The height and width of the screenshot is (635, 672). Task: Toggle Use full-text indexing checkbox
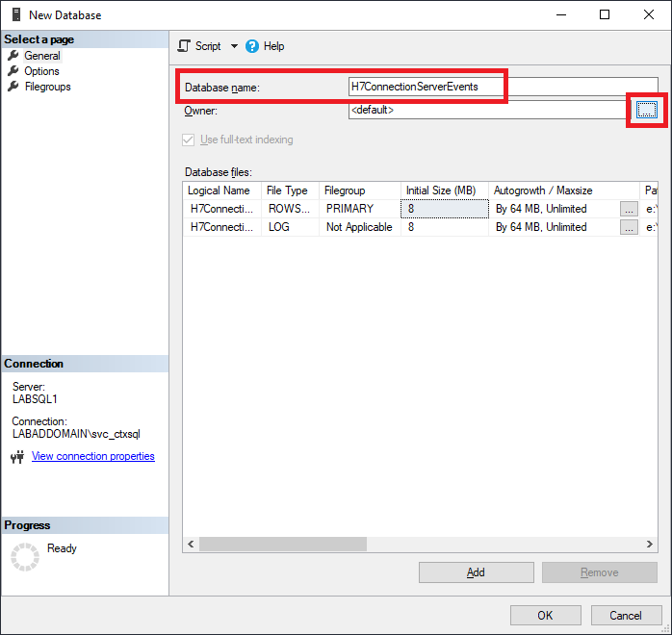pos(189,140)
